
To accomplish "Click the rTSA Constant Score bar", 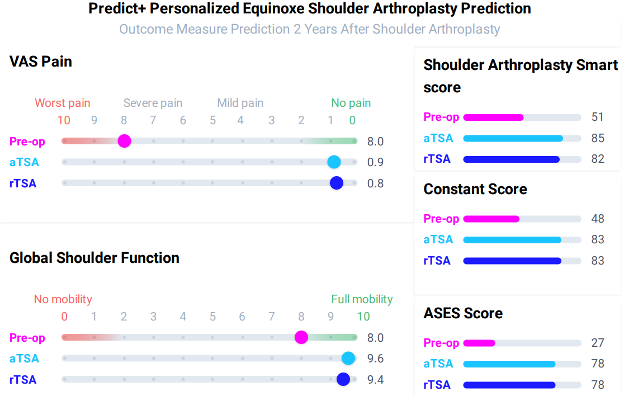I will pyautogui.click(x=522, y=261).
